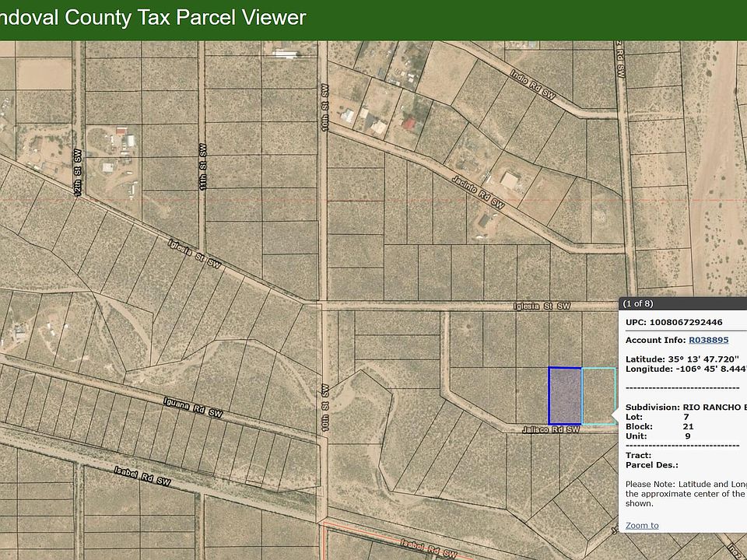Click the '11th St SW' street label

coord(203,166)
